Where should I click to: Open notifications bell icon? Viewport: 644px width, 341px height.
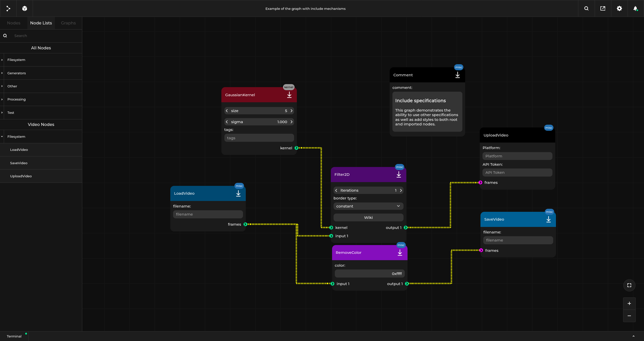coord(635,9)
